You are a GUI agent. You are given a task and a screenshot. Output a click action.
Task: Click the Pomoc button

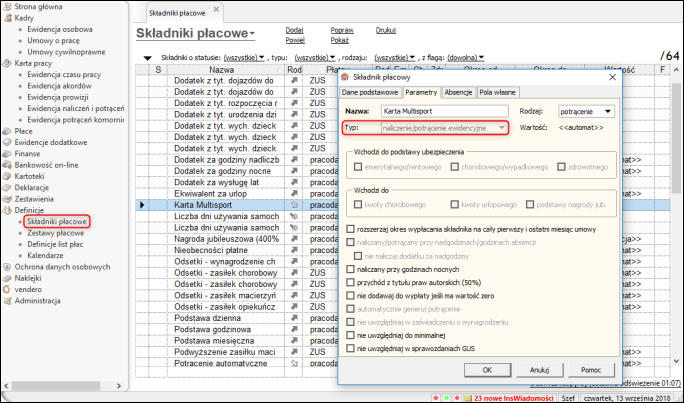pos(591,370)
